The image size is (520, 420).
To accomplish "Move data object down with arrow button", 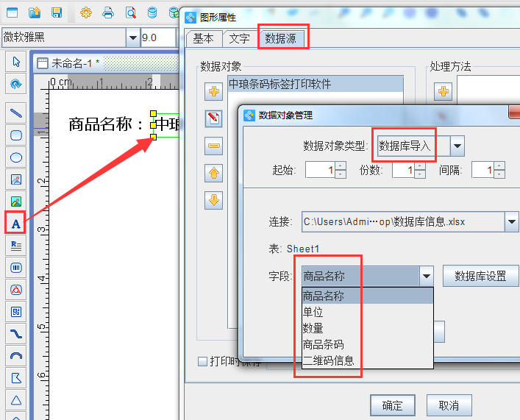I will pyautogui.click(x=213, y=200).
